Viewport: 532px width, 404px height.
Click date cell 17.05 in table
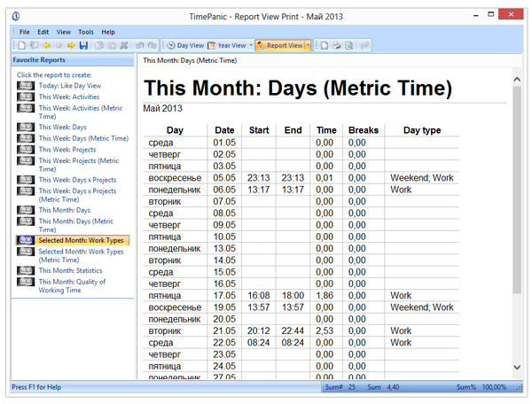(x=224, y=296)
